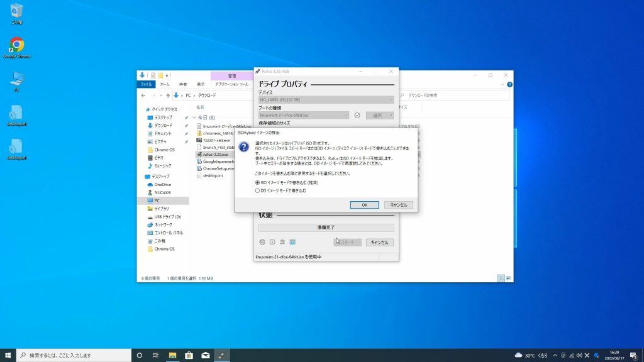Collapse the 今日 (8) file group
Image resolution: width=644 pixels, height=362 pixels.
point(195,118)
